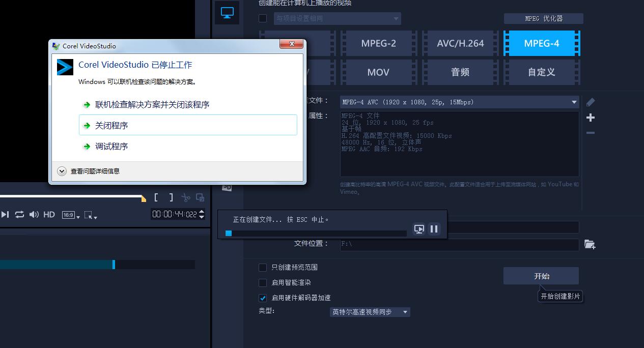
Task: Toggle the repeat loop playback icon
Action: point(19,215)
